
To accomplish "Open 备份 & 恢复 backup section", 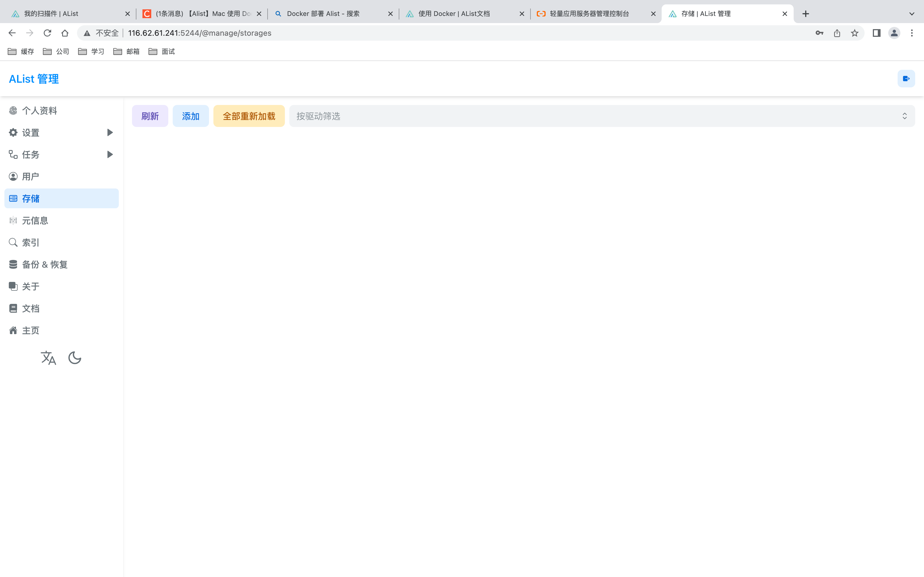I will (45, 264).
